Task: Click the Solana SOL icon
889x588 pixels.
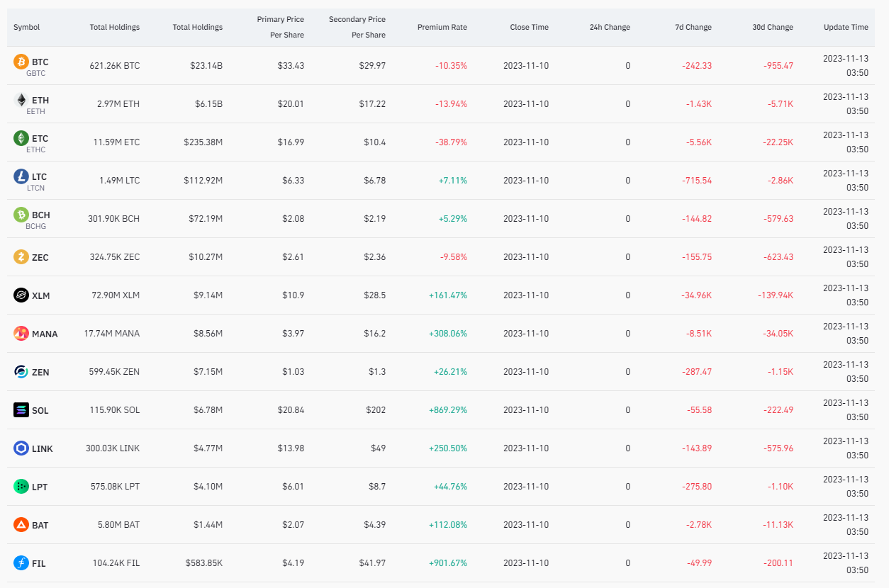Action: point(21,410)
